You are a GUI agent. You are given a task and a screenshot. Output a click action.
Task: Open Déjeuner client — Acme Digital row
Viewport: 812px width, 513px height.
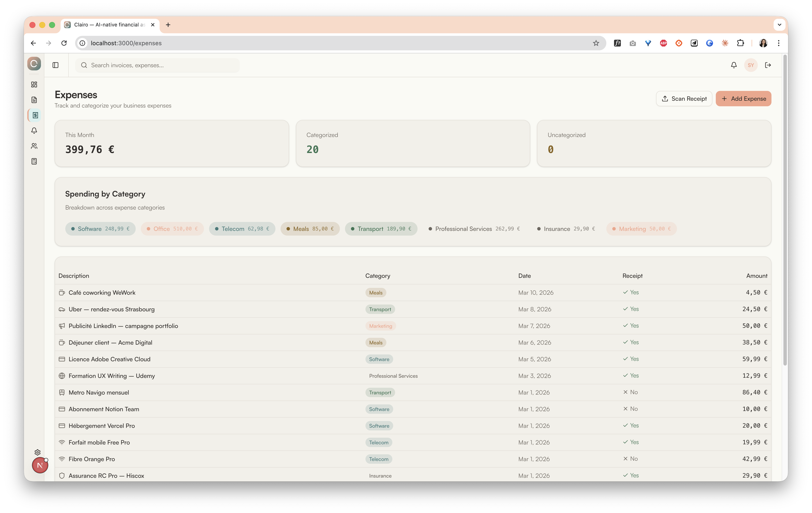413,342
